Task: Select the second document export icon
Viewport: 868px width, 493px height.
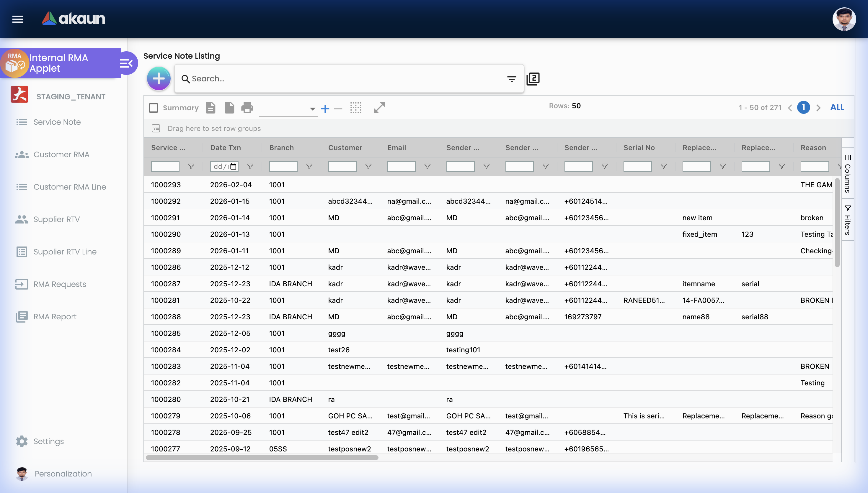Action: point(229,108)
